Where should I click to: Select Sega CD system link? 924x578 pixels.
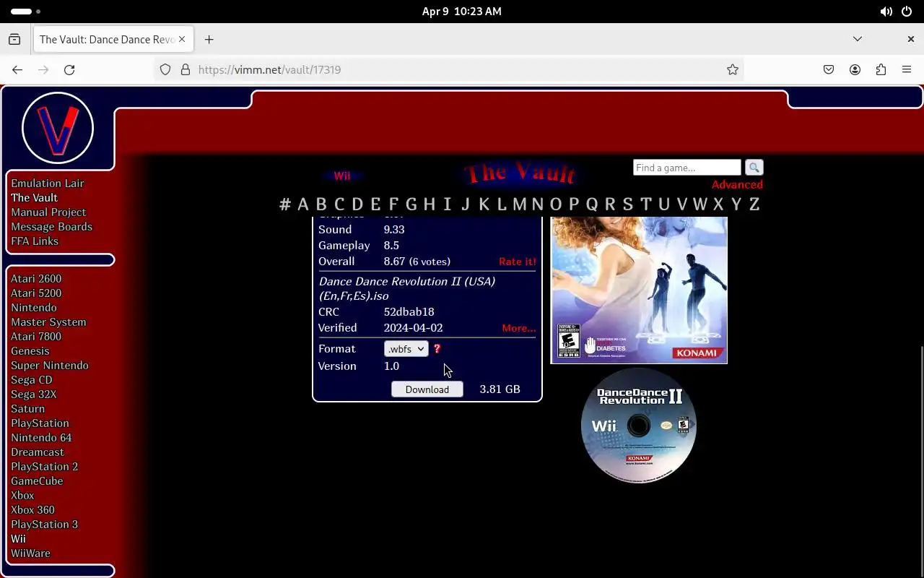[x=32, y=379]
